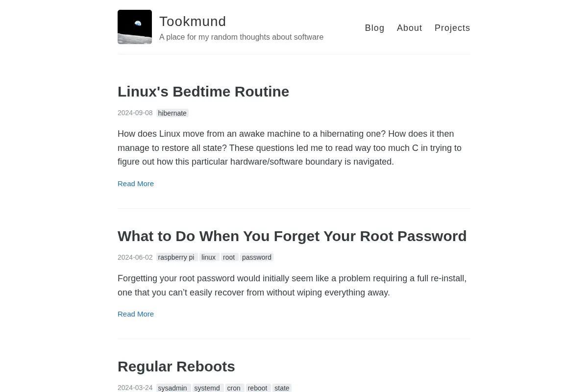Select the linux tag
This screenshot has height=392, width=588.
tap(209, 257)
